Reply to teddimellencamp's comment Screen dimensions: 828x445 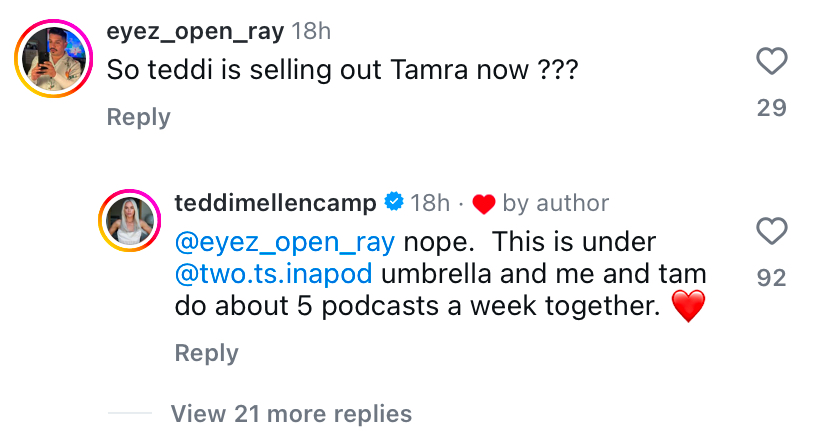(206, 353)
